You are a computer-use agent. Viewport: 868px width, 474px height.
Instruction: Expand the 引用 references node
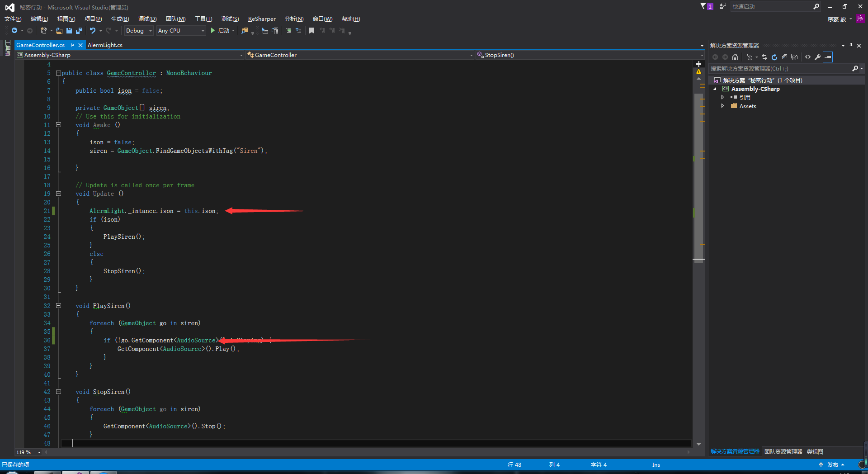click(722, 97)
